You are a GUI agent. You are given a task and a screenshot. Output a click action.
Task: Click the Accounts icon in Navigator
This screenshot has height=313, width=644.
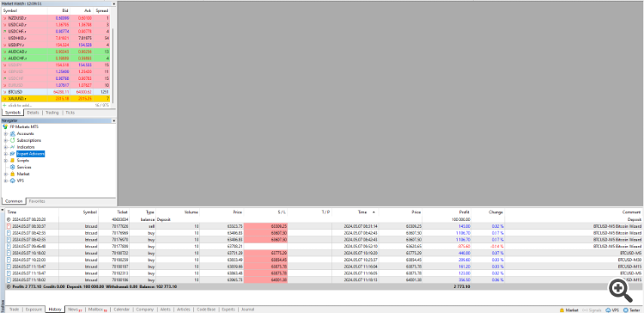pyautogui.click(x=13, y=133)
